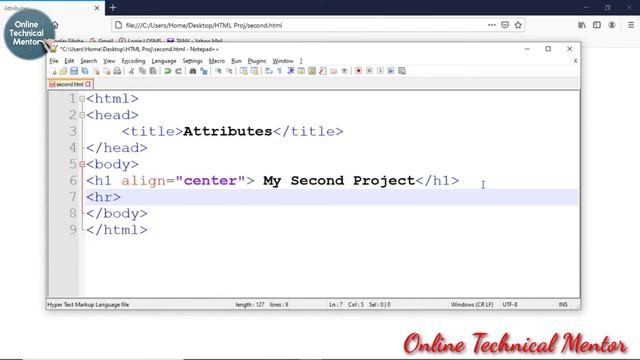This screenshot has width=640, height=360.
Task: Click 'My Second Project' heading text
Action: 339,181
